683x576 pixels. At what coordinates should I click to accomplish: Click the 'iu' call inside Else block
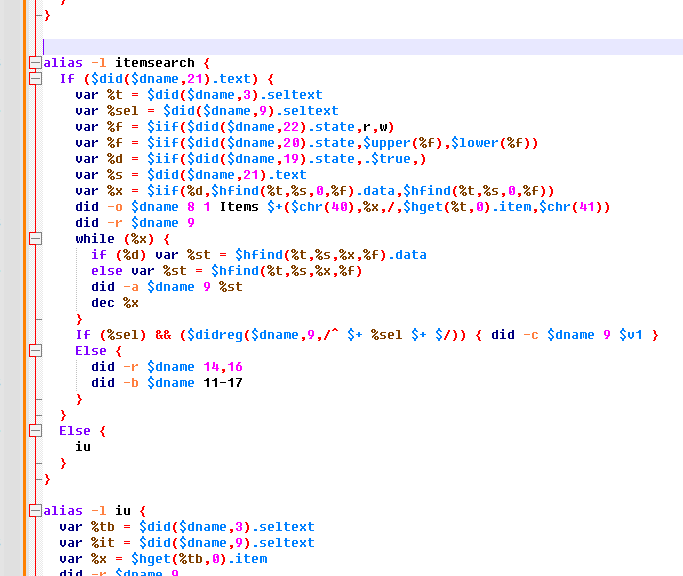tap(83, 447)
